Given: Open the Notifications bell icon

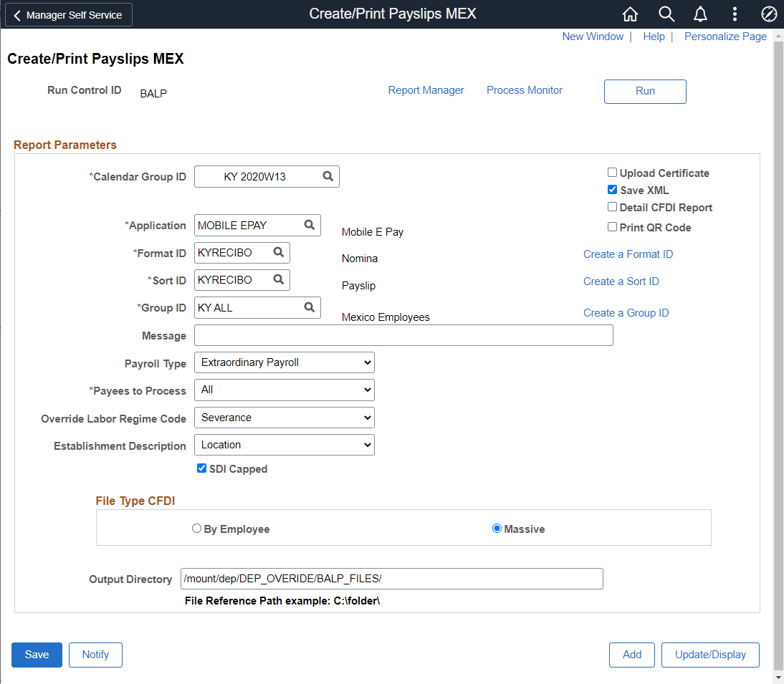Looking at the screenshot, I should coord(700,14).
